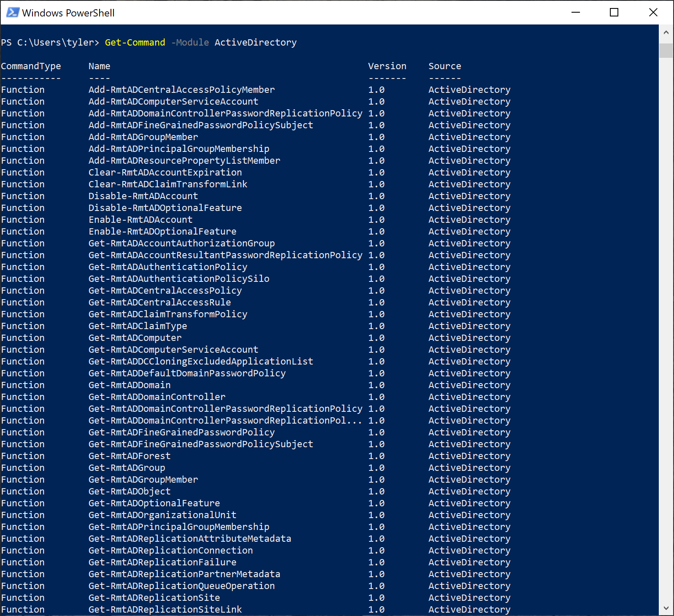Click Get-RmtADAccountResultantPasswordReplicationPolicy entry

(226, 255)
